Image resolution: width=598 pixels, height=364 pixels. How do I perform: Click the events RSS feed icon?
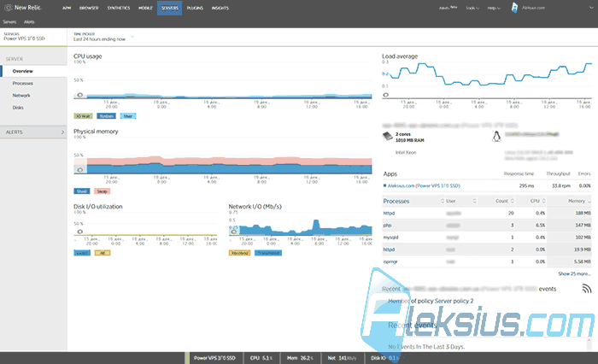(x=587, y=289)
